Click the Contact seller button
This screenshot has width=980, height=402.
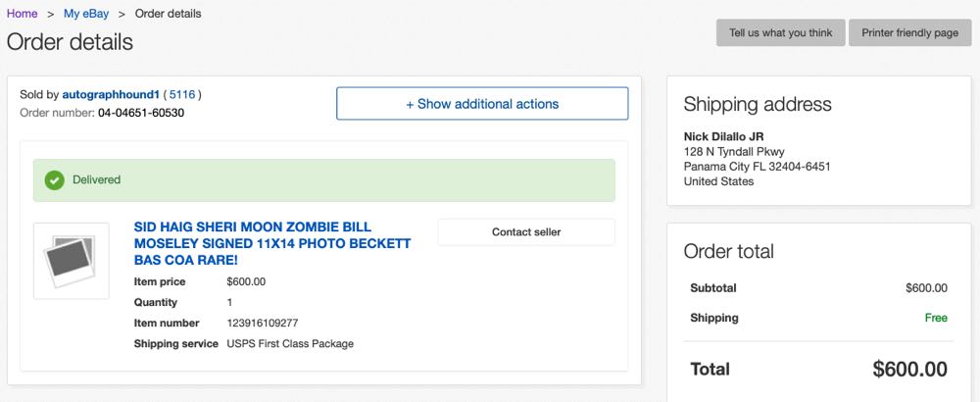pyautogui.click(x=526, y=232)
